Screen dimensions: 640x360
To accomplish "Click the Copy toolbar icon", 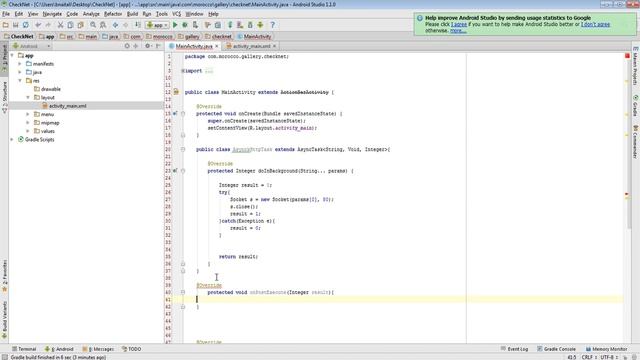I will (x=71, y=25).
